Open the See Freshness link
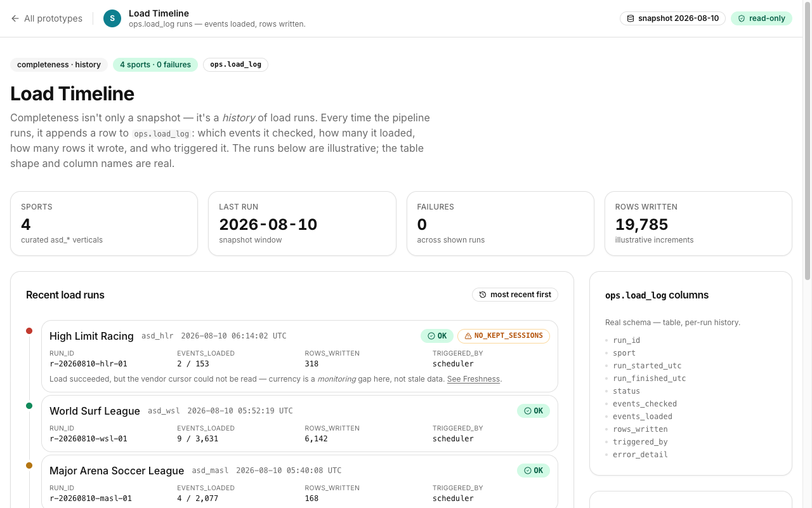The height and width of the screenshot is (508, 812). pos(473,379)
